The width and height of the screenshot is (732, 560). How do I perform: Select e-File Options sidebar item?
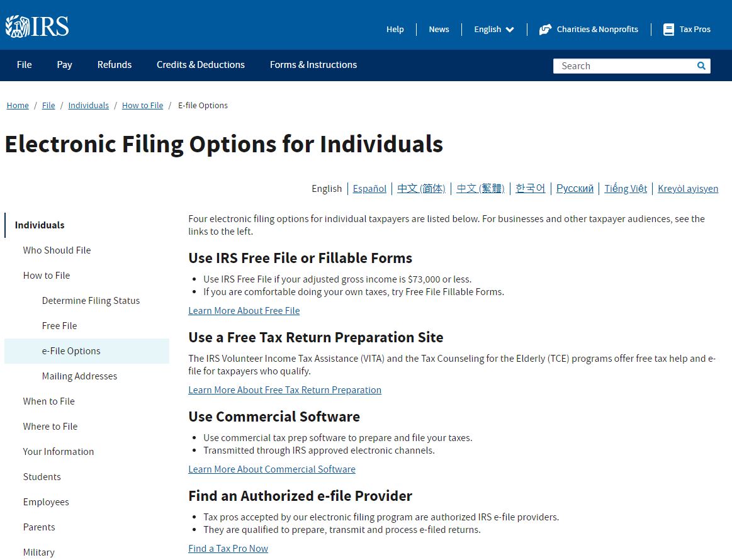point(87,351)
